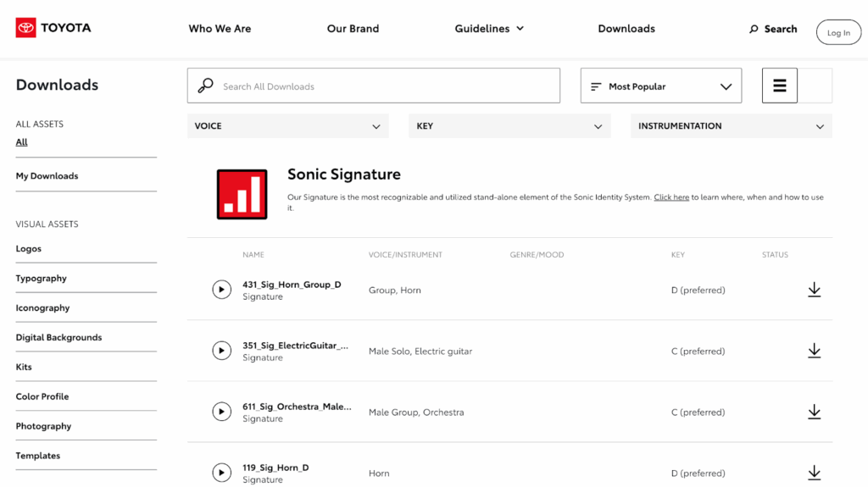This screenshot has height=487, width=868.
Task: Switch to grid view layout
Action: (x=815, y=86)
